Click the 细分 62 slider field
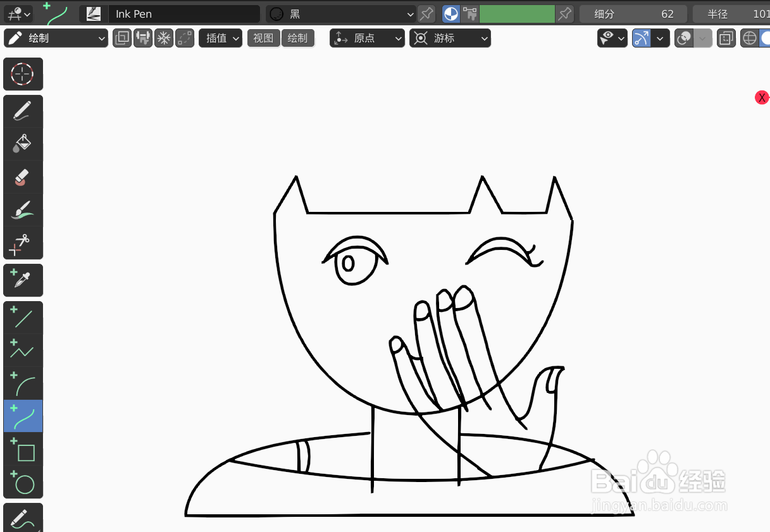The width and height of the screenshot is (770, 532). click(633, 14)
